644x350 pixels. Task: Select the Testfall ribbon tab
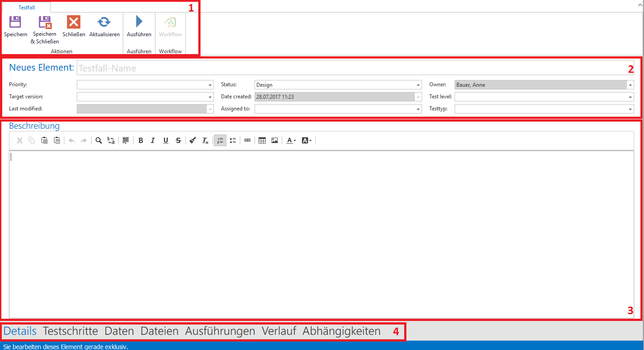coord(26,8)
